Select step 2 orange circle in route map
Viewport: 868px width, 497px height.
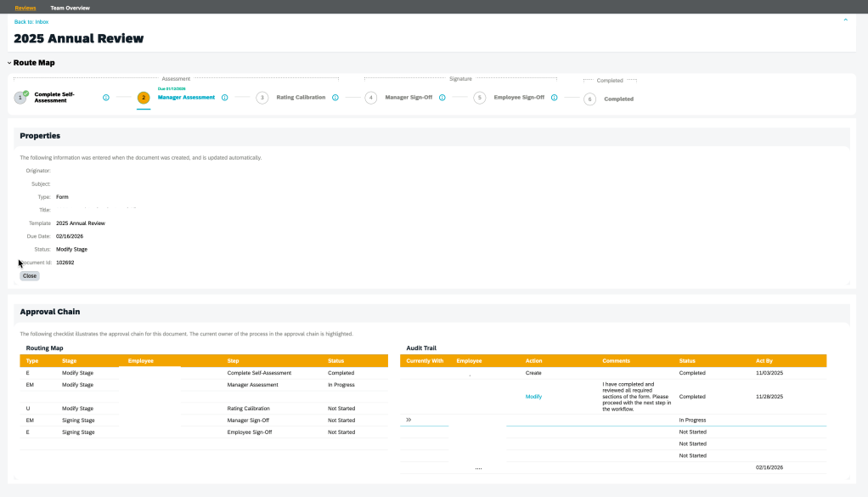pyautogui.click(x=144, y=98)
